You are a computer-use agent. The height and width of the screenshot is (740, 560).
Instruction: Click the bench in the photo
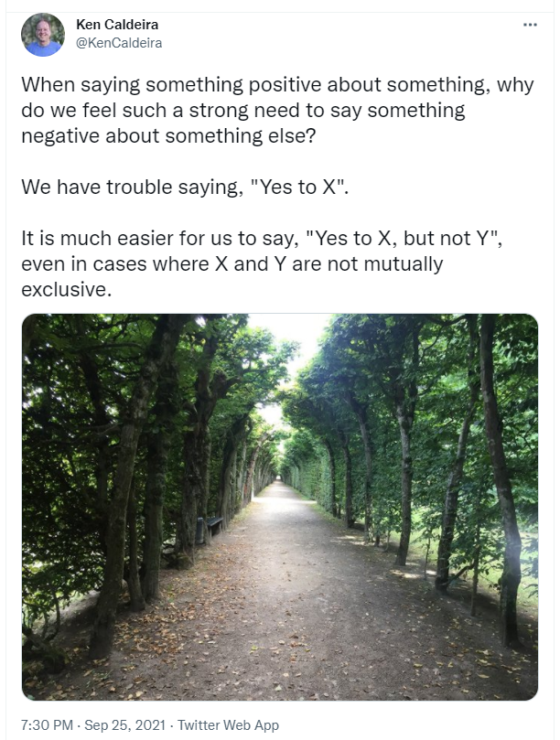pos(213,523)
